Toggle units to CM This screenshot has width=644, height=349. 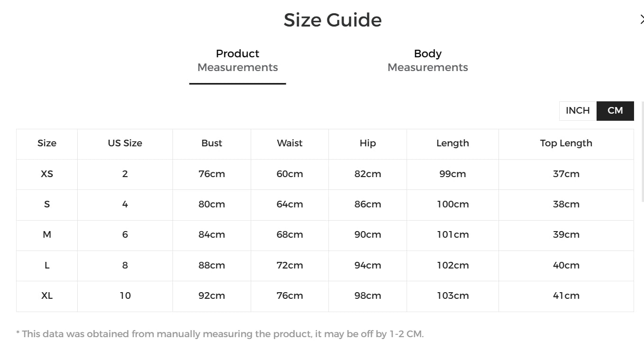click(615, 111)
